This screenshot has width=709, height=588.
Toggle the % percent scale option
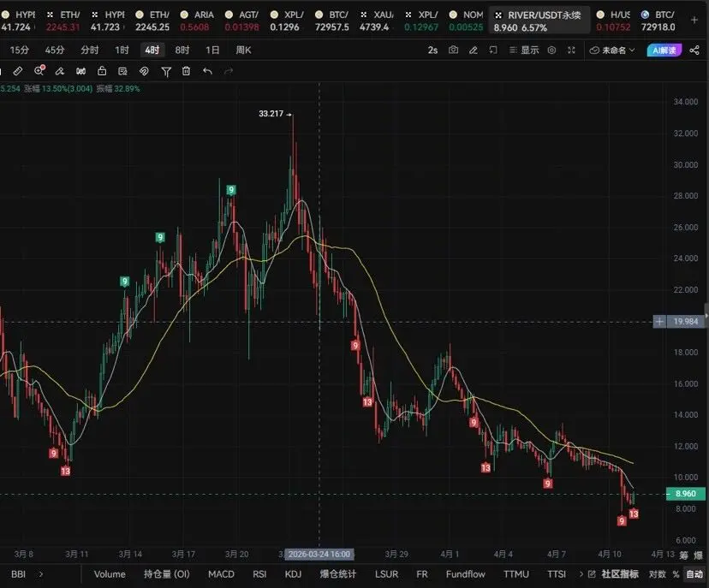pyautogui.click(x=676, y=574)
